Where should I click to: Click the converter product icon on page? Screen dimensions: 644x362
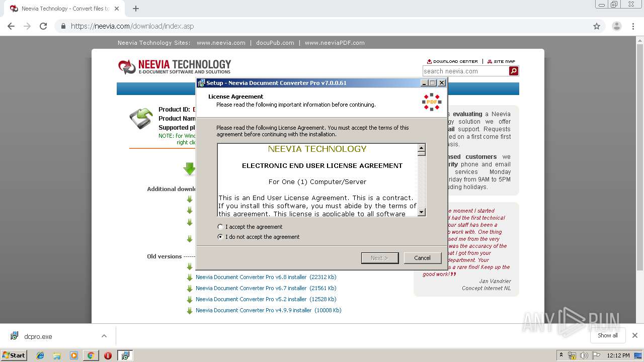click(x=141, y=119)
